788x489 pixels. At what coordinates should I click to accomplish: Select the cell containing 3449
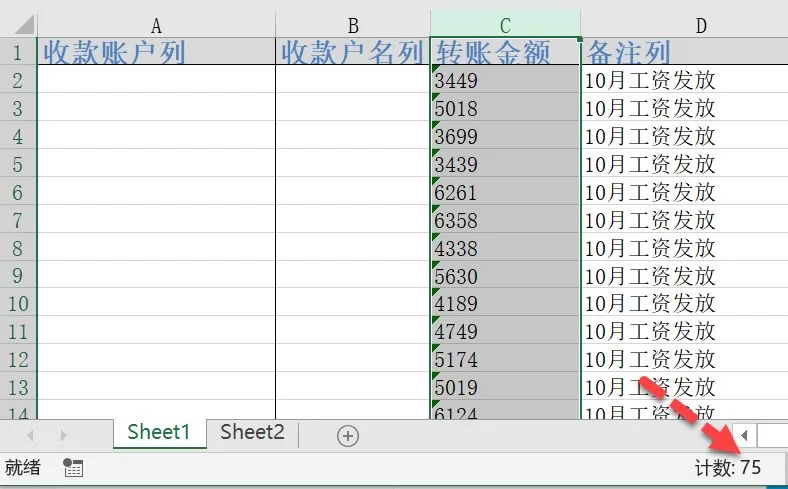(x=505, y=80)
